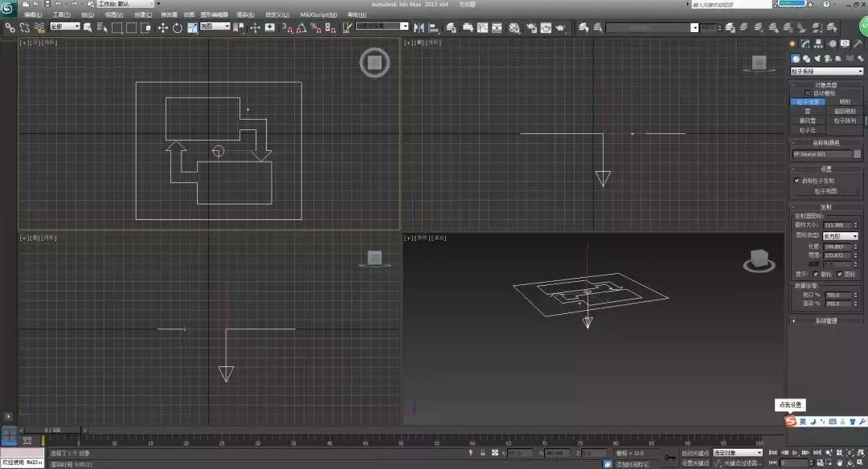
Task: Click the Select and Link tool
Action: [x=10, y=27]
